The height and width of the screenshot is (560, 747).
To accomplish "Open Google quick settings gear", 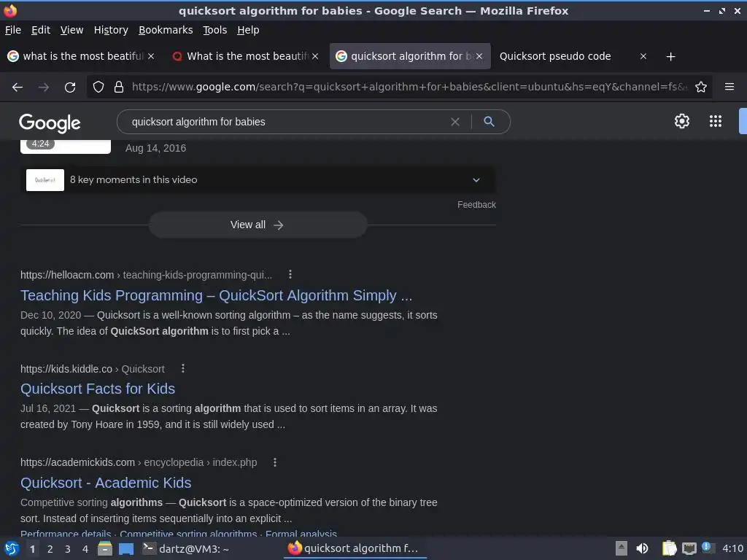I will (x=682, y=121).
